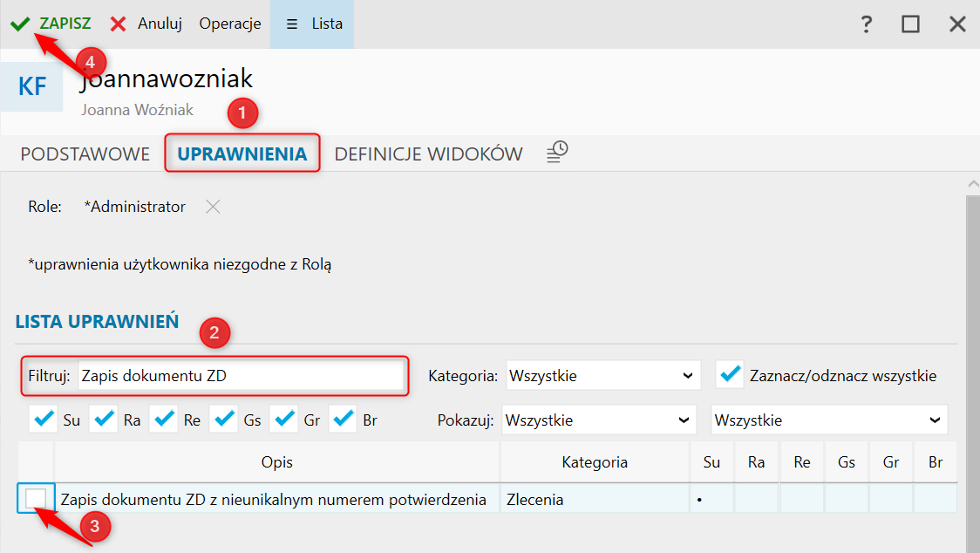The width and height of the screenshot is (980, 553).
Task: Toggle the Br filter checkbox
Action: point(344,420)
